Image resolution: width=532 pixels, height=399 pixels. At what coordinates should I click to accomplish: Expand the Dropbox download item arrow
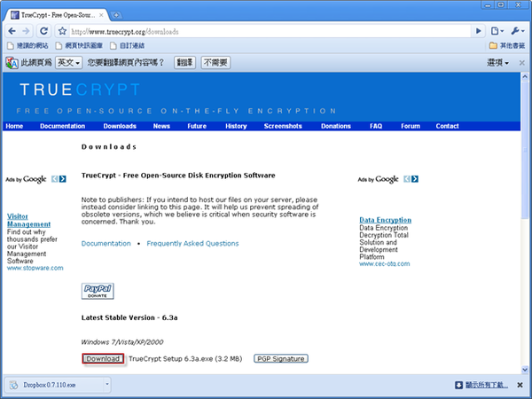[107, 385]
